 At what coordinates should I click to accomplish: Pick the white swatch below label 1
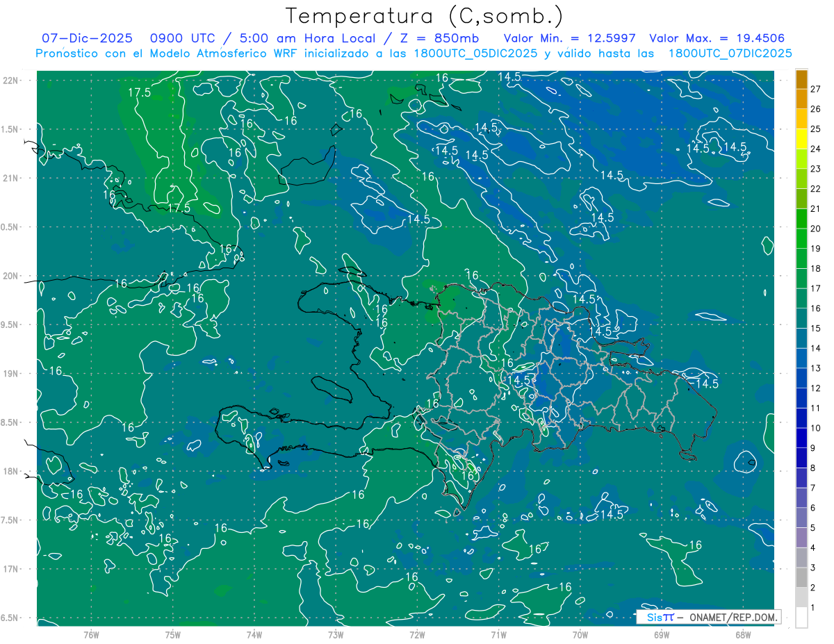[x=801, y=618]
